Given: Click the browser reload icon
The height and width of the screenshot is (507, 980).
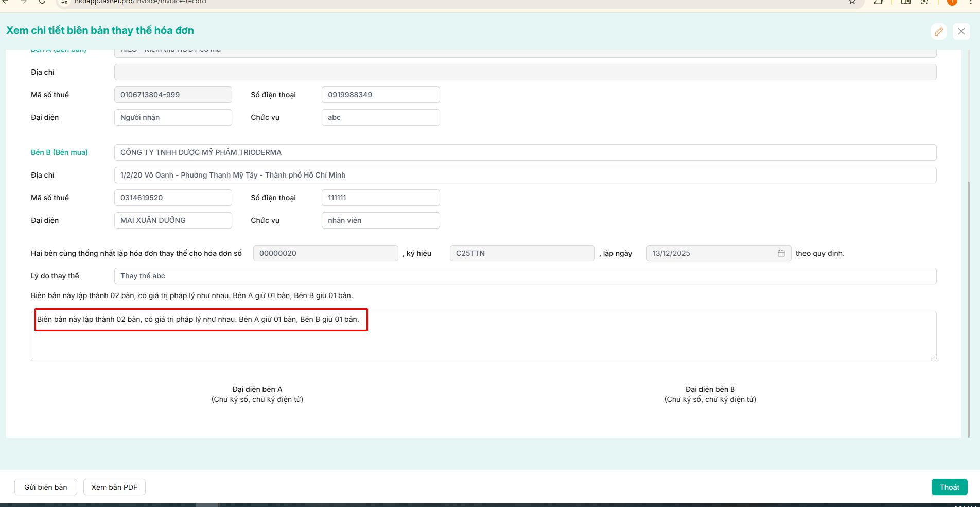Looking at the screenshot, I should click(x=42, y=2).
